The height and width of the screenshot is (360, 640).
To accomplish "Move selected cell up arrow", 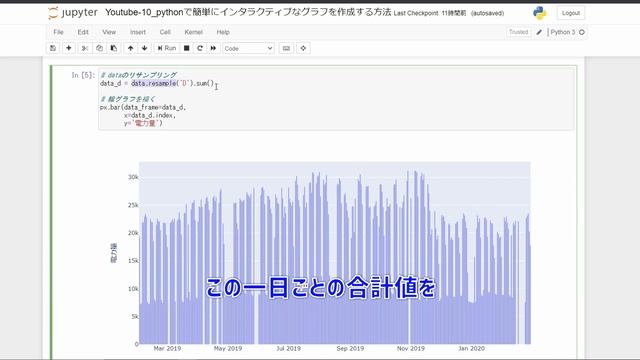I will pyautogui.click(x=130, y=48).
